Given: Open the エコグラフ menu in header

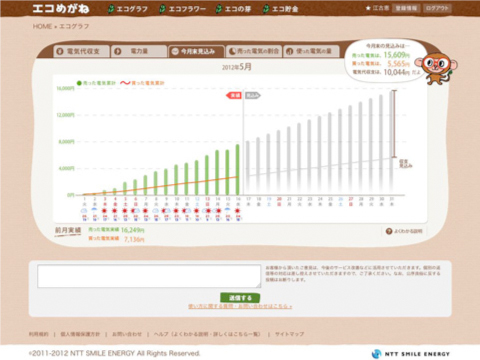Looking at the screenshot, I should coord(128,9).
